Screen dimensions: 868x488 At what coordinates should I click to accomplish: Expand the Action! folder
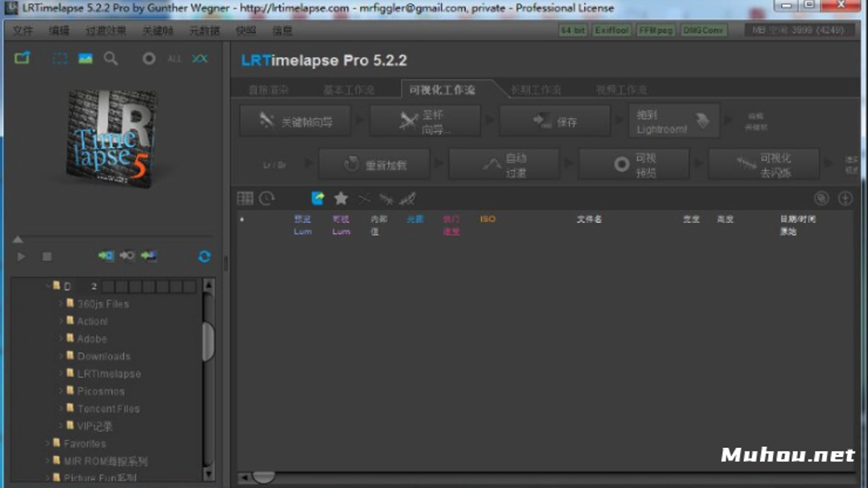point(60,321)
